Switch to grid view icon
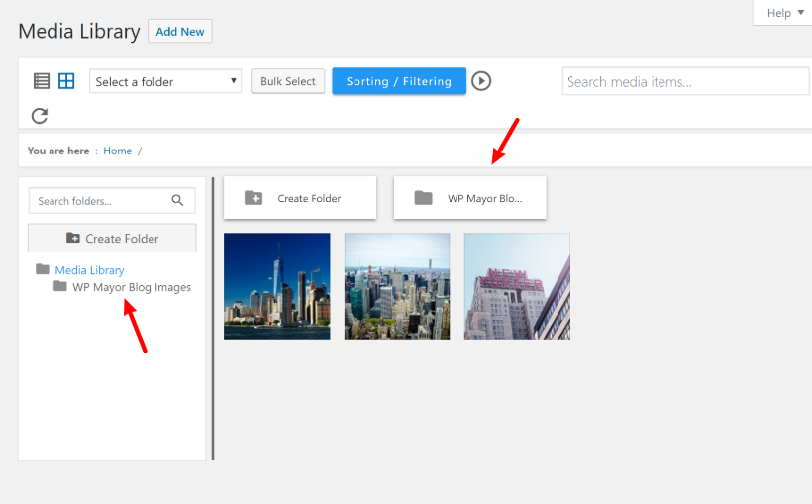The height and width of the screenshot is (504, 812). pyautogui.click(x=66, y=81)
